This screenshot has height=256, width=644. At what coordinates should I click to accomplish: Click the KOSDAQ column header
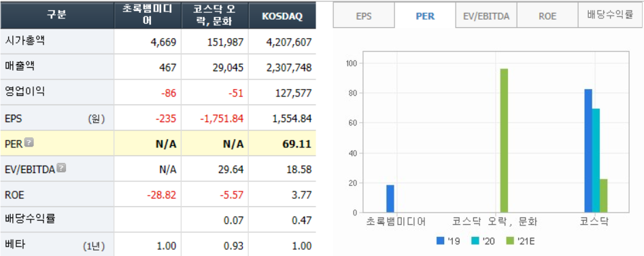tap(282, 15)
